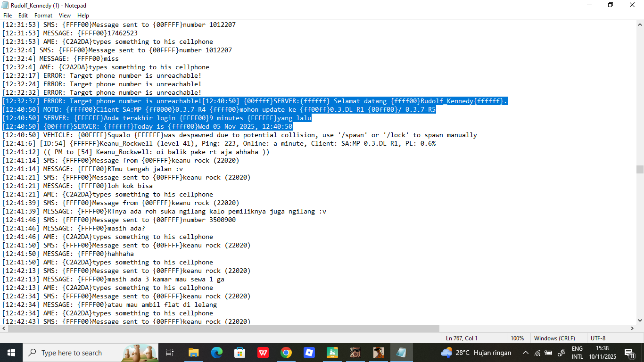Click the VEHICLE Squalo despawned line

point(239,135)
